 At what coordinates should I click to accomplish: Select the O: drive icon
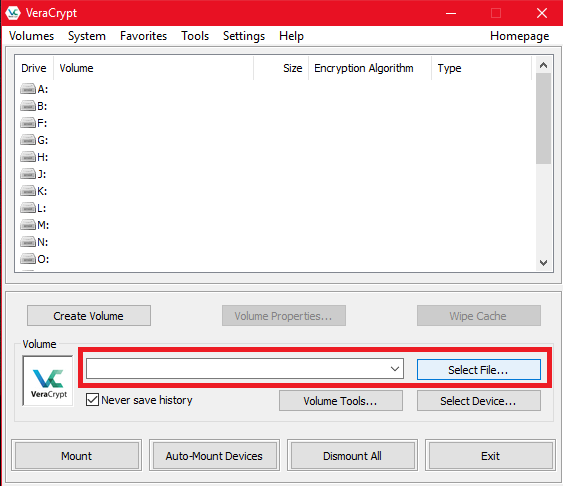tap(28, 259)
